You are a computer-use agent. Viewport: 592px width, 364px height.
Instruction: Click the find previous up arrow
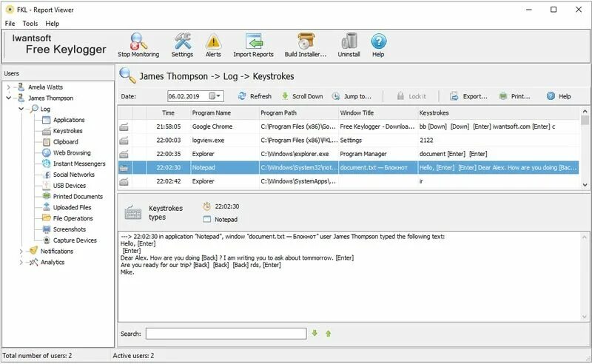pyautogui.click(x=328, y=334)
